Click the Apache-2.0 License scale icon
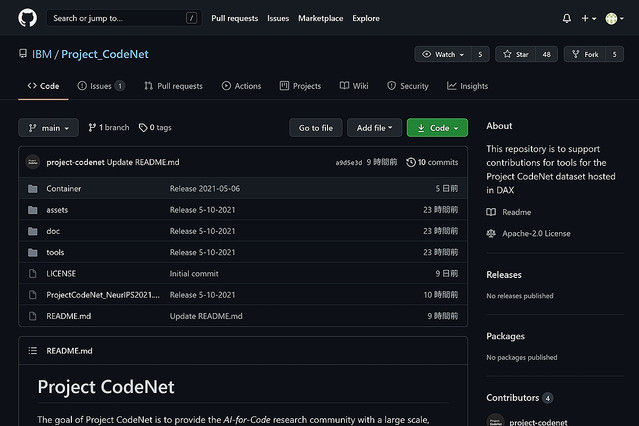This screenshot has height=426, width=639. [x=491, y=233]
